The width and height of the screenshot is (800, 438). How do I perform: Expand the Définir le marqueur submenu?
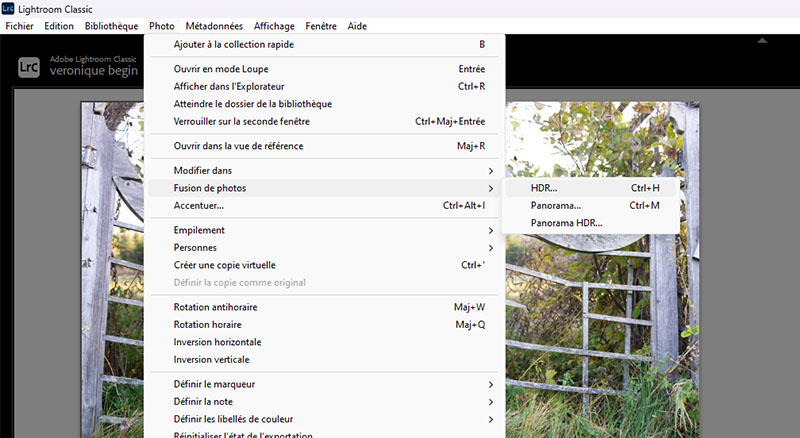[x=324, y=384]
